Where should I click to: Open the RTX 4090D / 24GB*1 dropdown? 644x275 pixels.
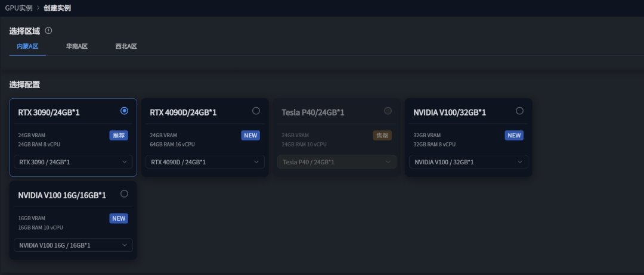(205, 162)
